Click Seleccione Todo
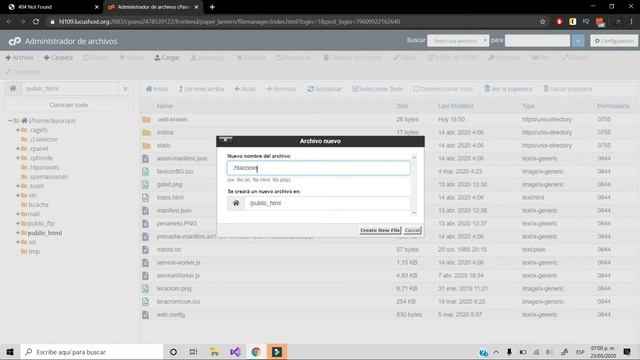Viewport: 640px width, 360px height. [x=378, y=89]
